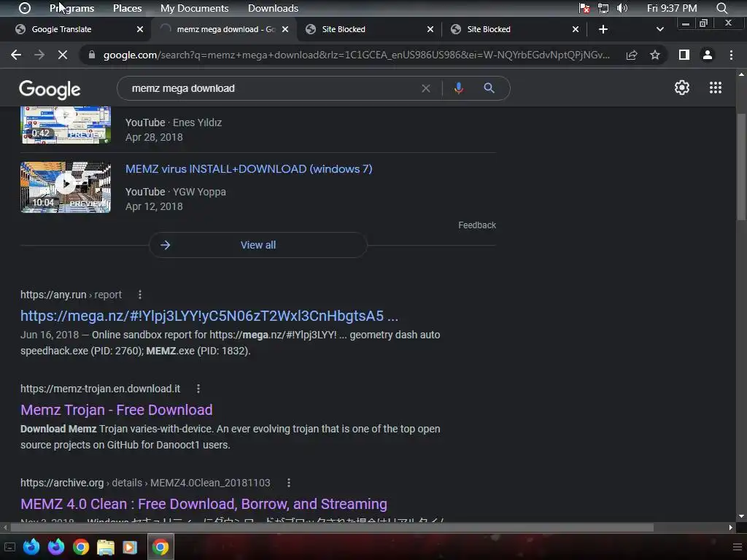This screenshot has height=560, width=747.
Task: Open My Documents from top panel
Action: (194, 8)
